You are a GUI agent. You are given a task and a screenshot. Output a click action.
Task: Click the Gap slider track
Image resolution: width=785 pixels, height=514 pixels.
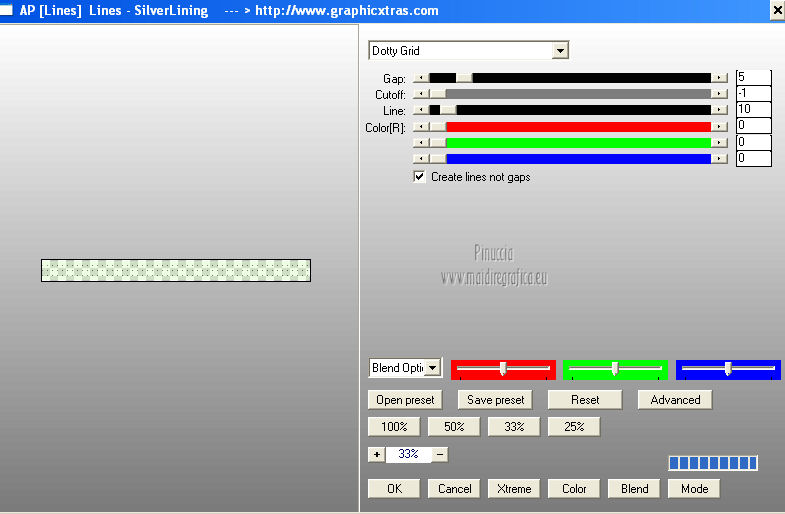coord(570,78)
